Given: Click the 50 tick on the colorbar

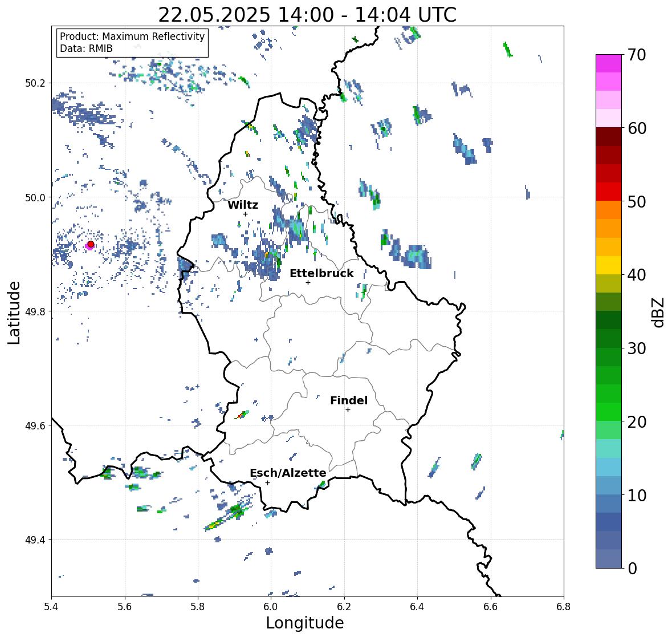Looking at the screenshot, I should click(637, 201).
